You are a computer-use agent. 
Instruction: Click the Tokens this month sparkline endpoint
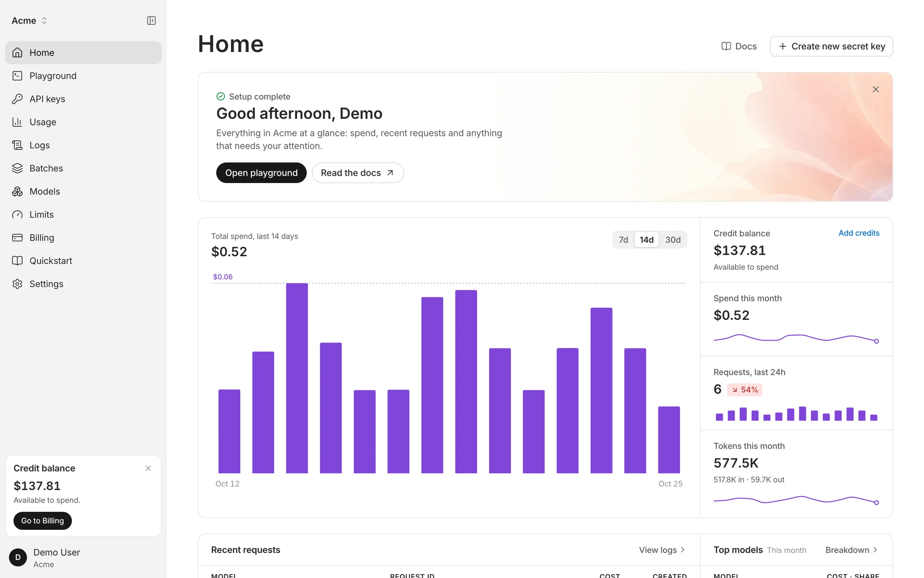876,502
